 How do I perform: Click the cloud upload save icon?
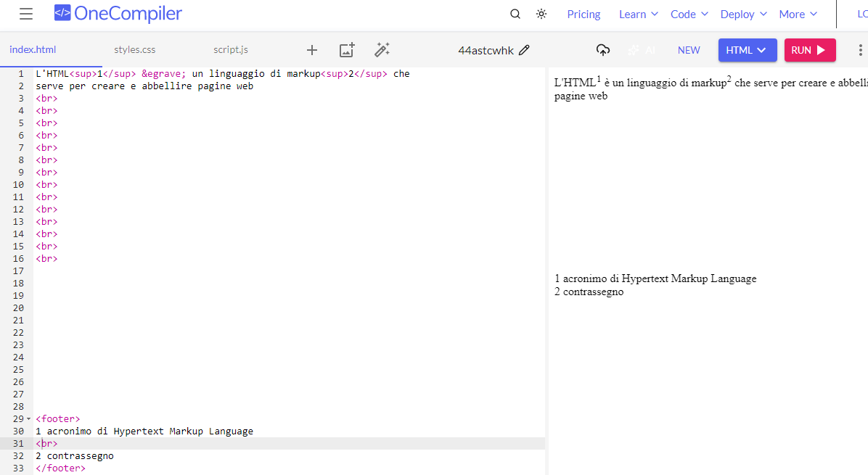603,50
